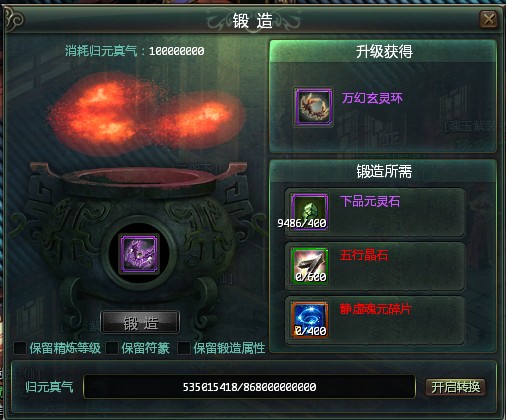Image resolution: width=506 pixels, height=420 pixels.
Task: Click the 锻造 forge button
Action: 140,323
